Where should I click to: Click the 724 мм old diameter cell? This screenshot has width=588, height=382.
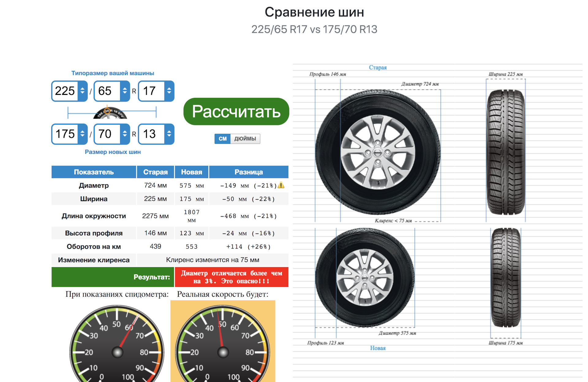[x=155, y=185]
